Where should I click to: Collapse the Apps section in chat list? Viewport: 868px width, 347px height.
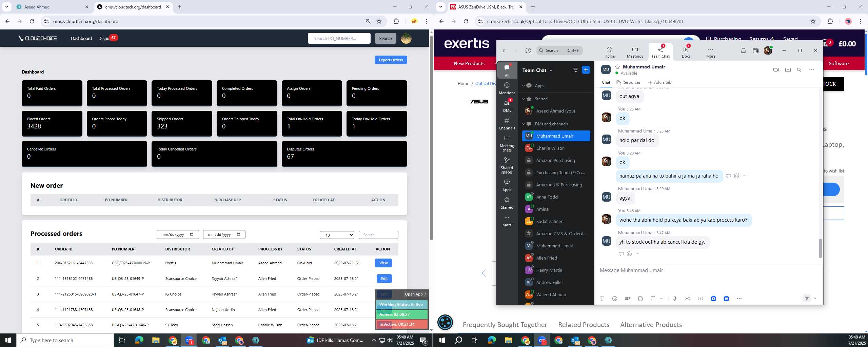pyautogui.click(x=524, y=86)
